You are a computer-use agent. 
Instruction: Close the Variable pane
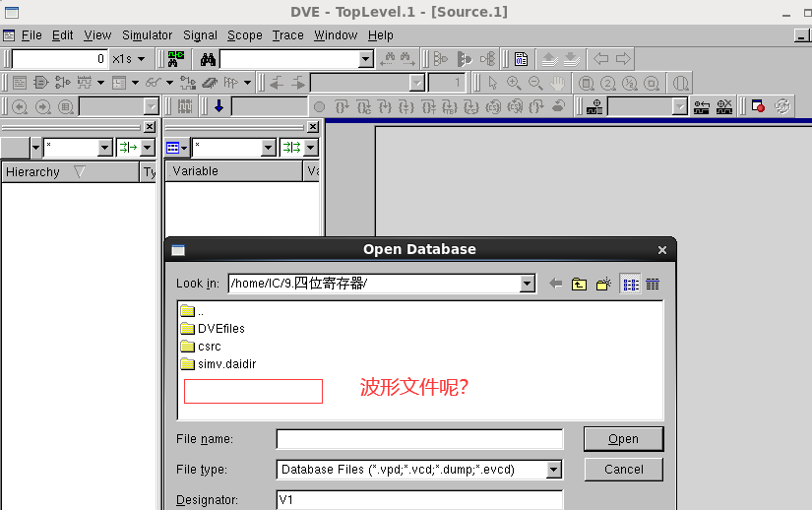[x=313, y=127]
